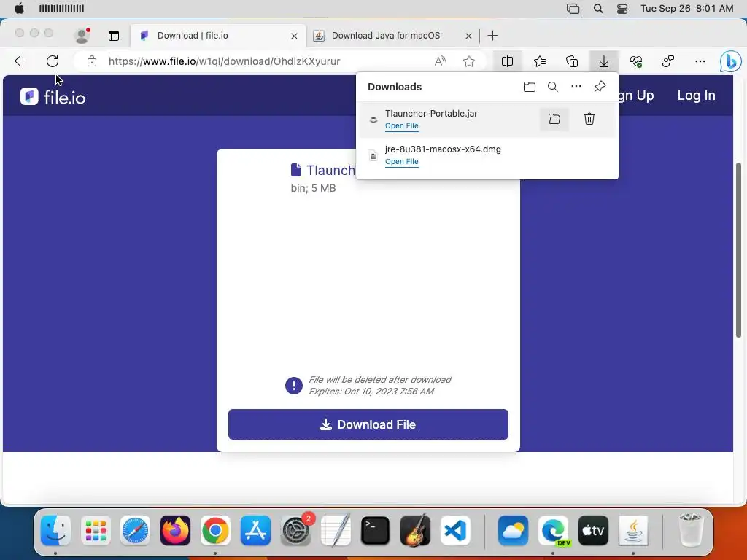Open the tab actions menu icon

[x=113, y=35]
